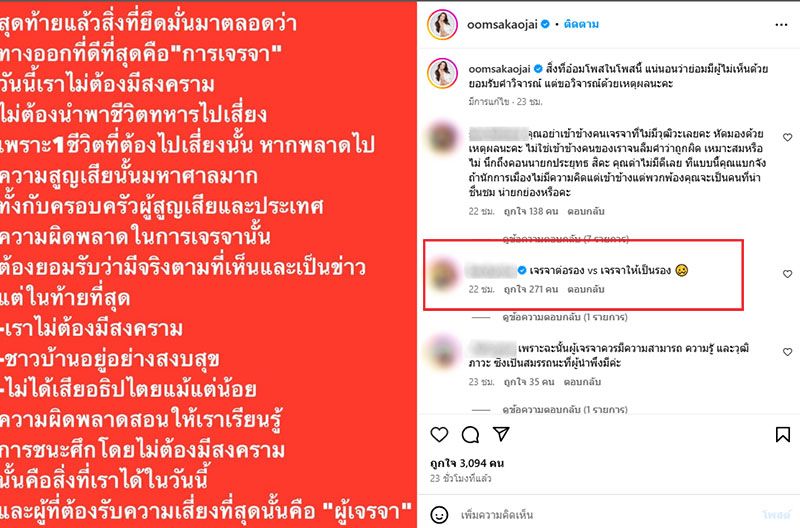Click the verified badge beside header username

[545, 24]
